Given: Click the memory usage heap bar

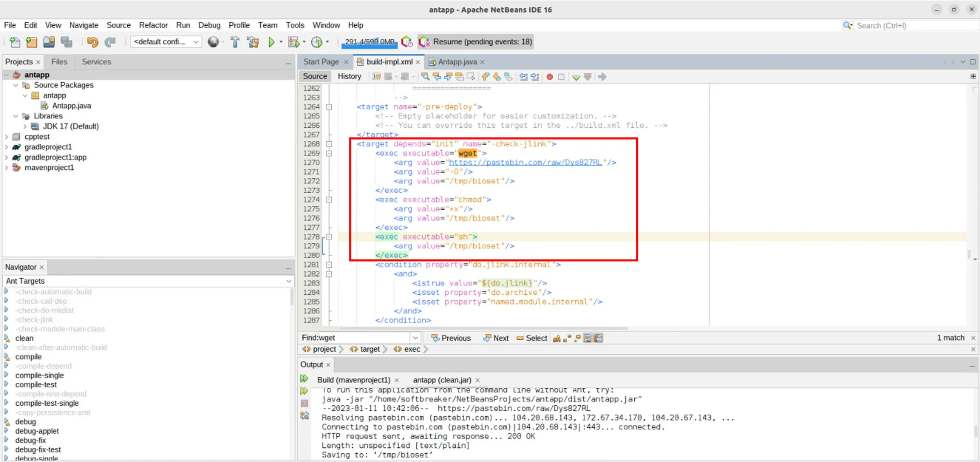Looking at the screenshot, I should 369,42.
